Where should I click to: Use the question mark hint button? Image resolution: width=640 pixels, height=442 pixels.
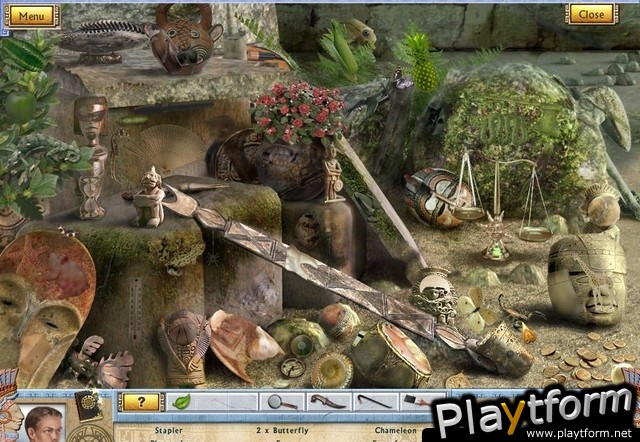point(141,402)
